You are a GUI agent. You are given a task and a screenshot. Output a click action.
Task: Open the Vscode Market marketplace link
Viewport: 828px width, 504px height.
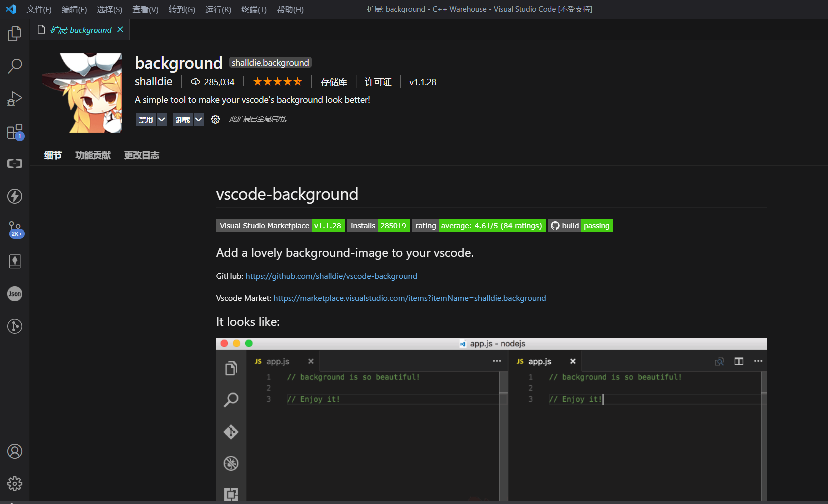tap(410, 298)
